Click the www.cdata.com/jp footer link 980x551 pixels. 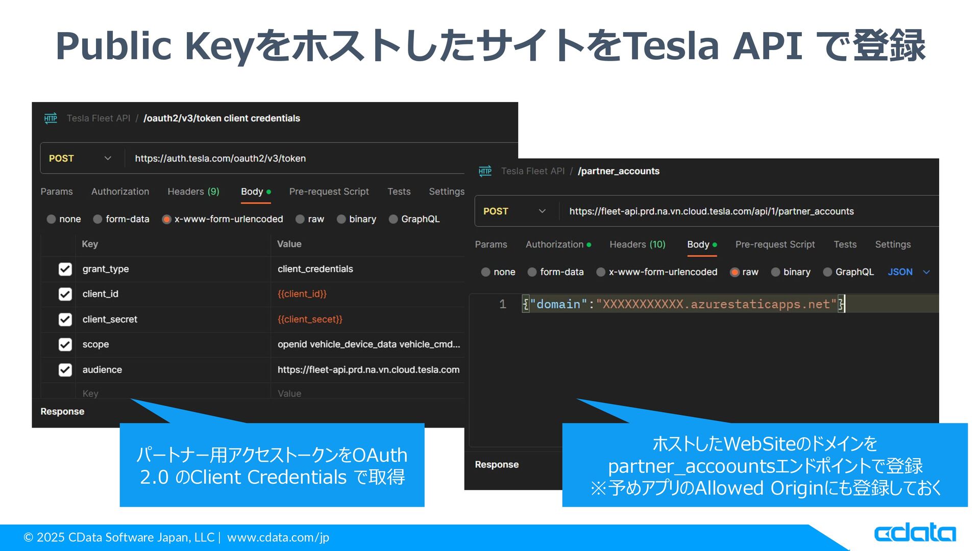click(278, 537)
